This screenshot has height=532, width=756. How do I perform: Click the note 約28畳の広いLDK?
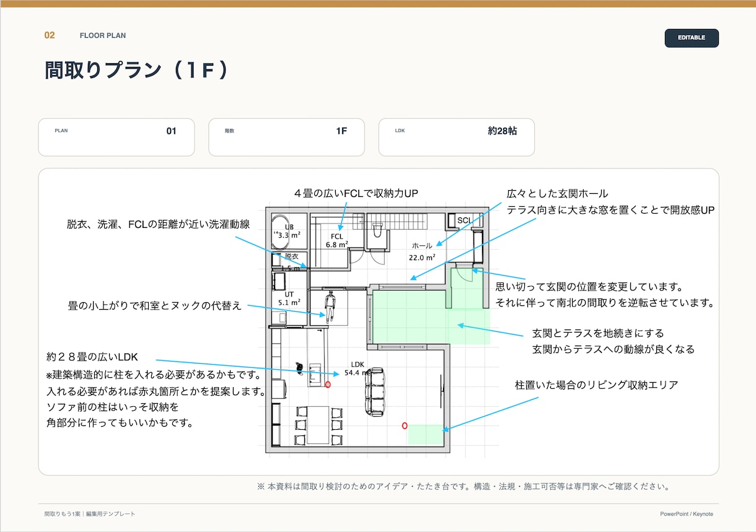[92, 357]
